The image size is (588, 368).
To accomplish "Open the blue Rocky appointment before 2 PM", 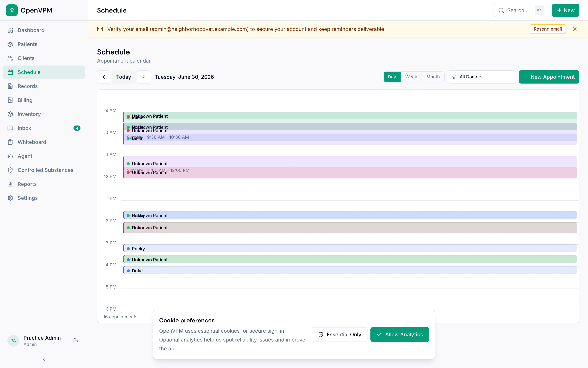I will point(350,215).
